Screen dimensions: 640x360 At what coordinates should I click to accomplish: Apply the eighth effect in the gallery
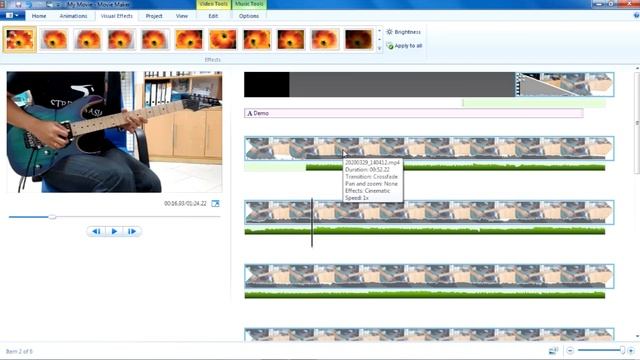tap(257, 40)
